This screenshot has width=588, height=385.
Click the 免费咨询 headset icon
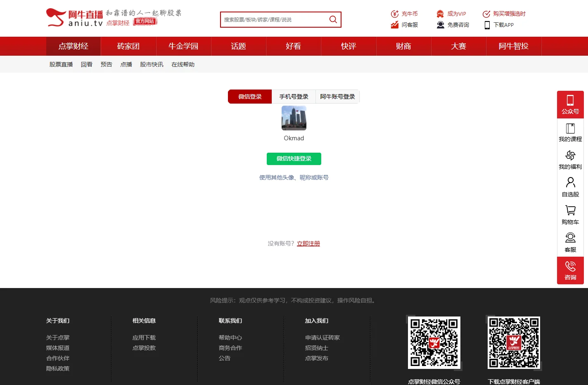(x=441, y=25)
